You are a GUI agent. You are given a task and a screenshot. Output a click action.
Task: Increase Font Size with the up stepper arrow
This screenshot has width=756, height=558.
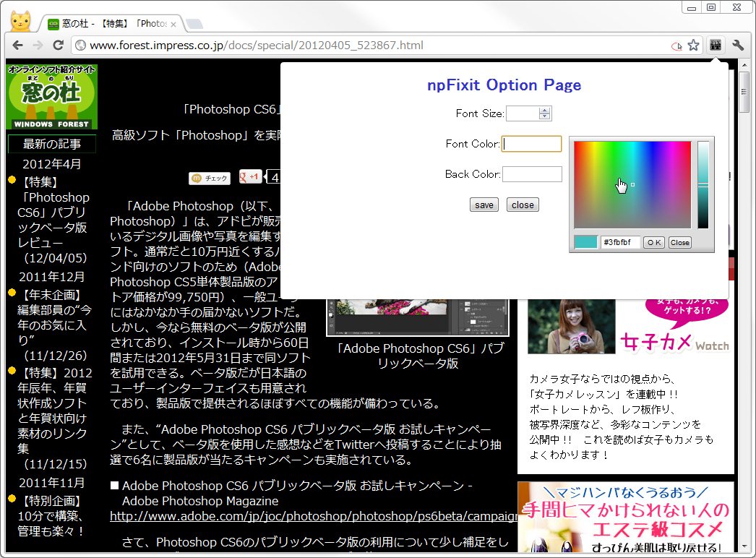[x=545, y=110]
